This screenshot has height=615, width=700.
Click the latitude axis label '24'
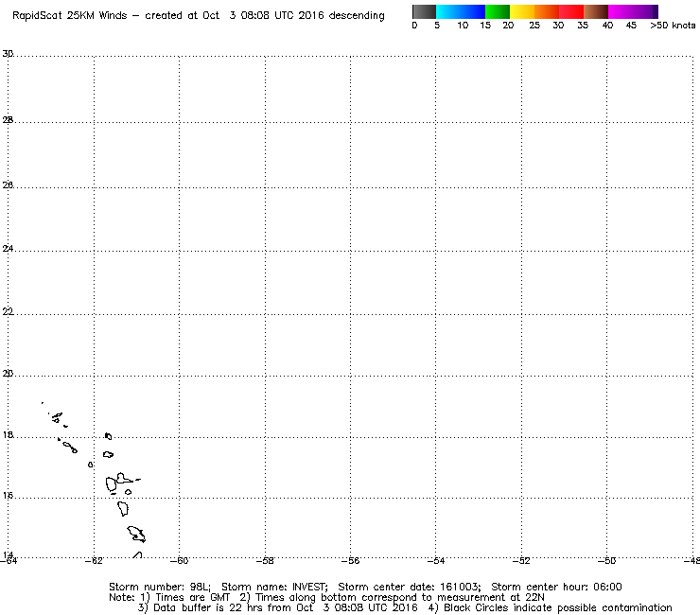click(8, 248)
